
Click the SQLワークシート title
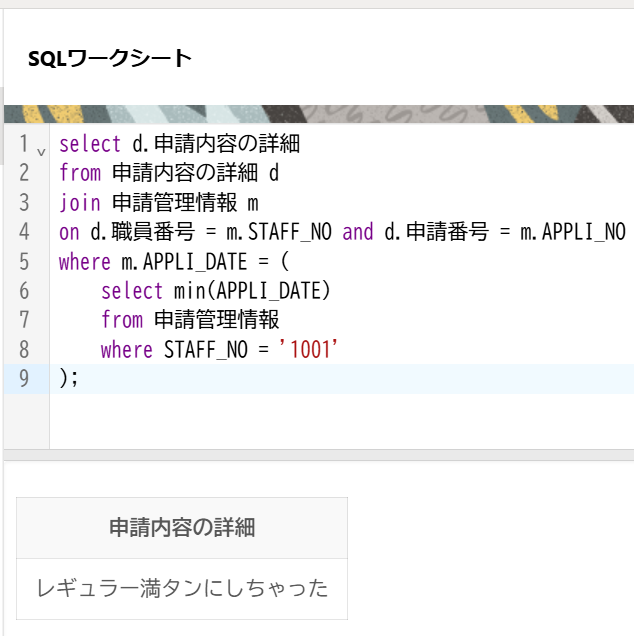pos(109,58)
